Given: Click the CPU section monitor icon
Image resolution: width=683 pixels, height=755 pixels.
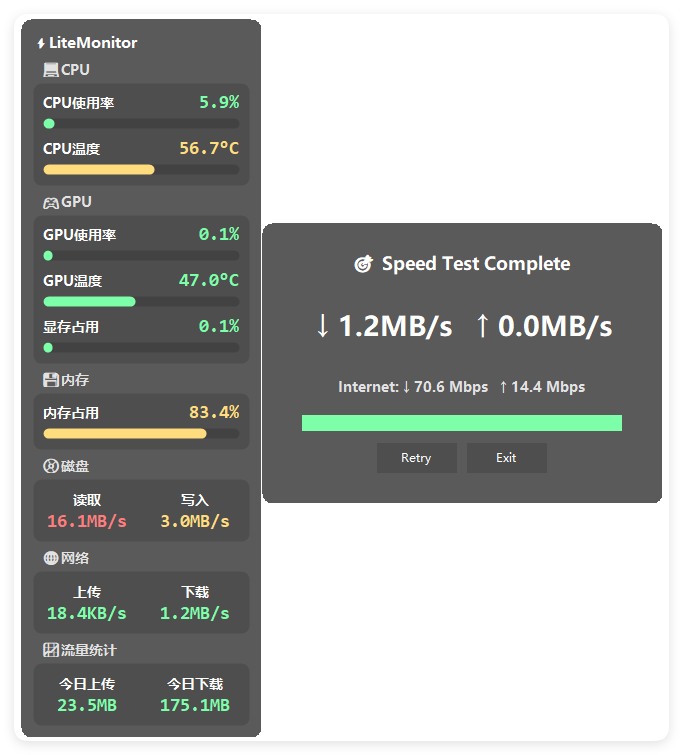Looking at the screenshot, I should tap(51, 70).
